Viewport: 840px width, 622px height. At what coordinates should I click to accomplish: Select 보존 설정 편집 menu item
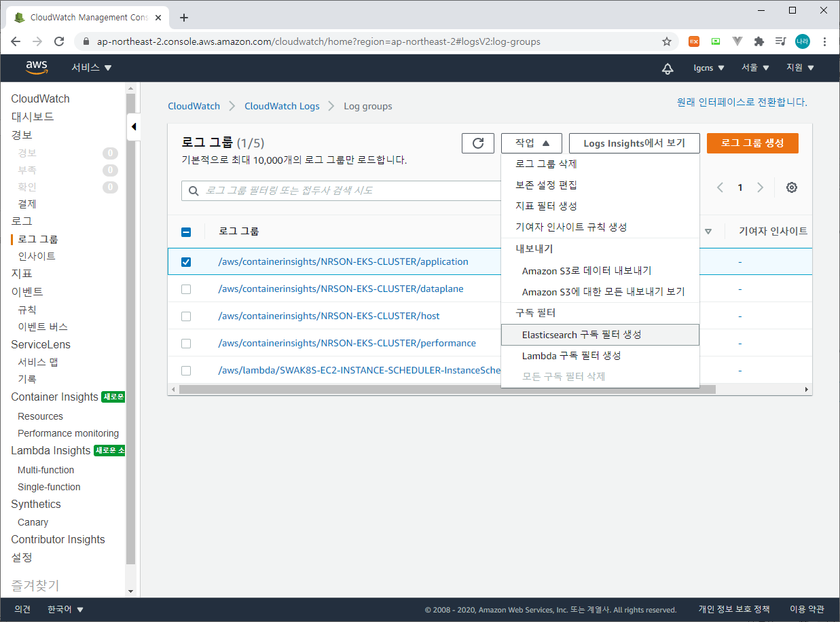(600, 185)
